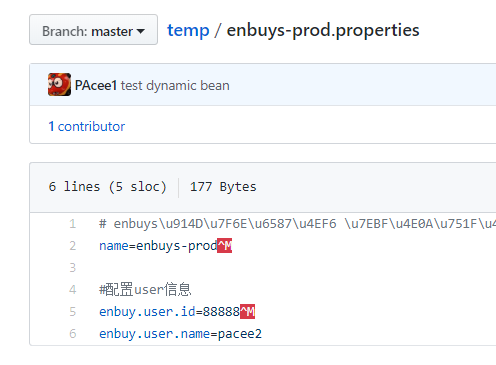Select line number 5
This screenshot has height=365, width=496.
click(x=73, y=312)
